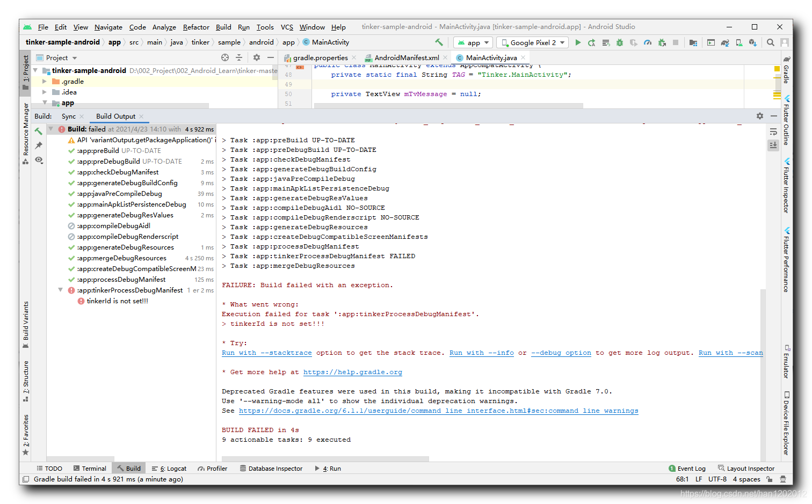Open the Database Inspector tool window
Viewport: 812px width, 504px height.
[271, 469]
